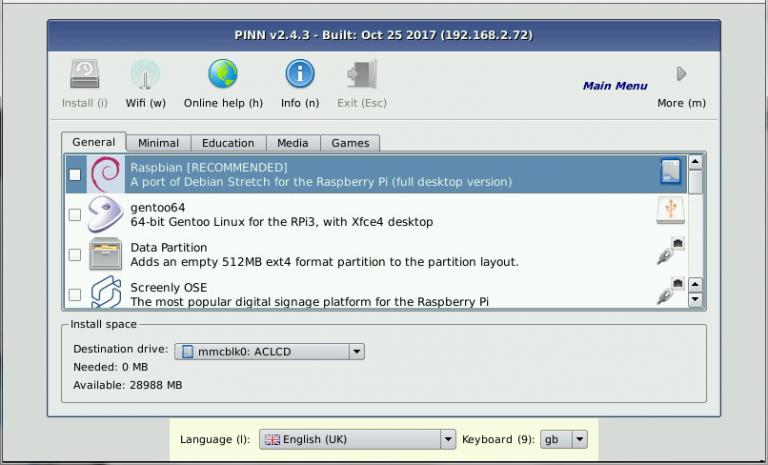768x465 pixels.
Task: Click the Exit toolbar icon
Action: [x=361, y=75]
